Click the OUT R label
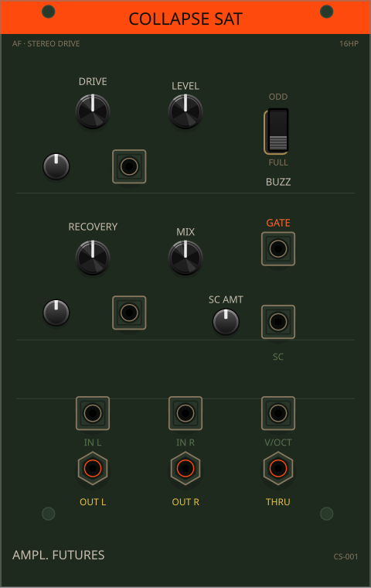The image size is (371, 588). pyautogui.click(x=185, y=502)
